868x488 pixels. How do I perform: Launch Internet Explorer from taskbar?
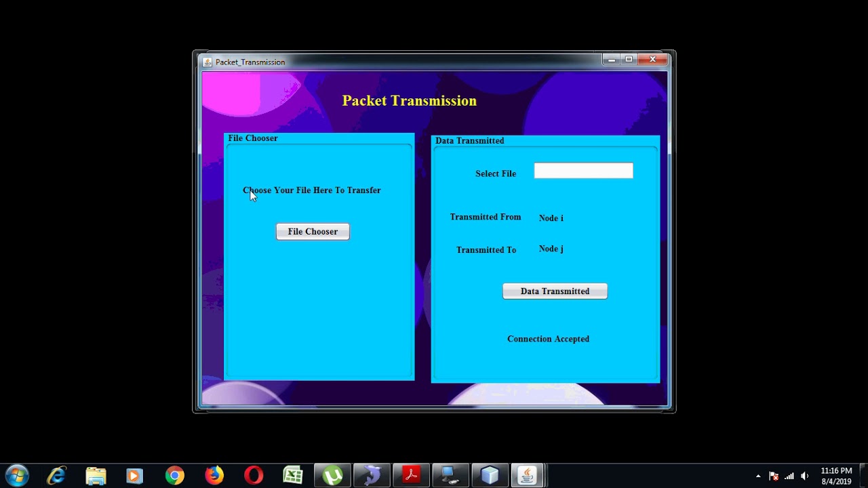click(56, 476)
